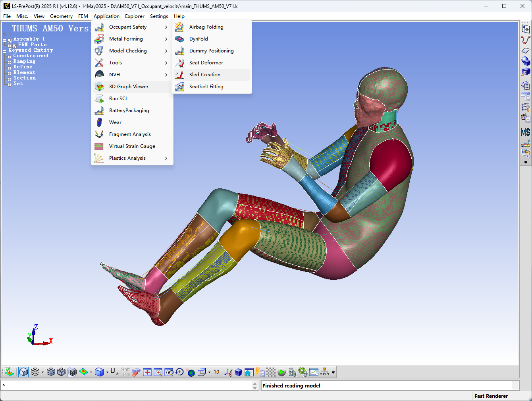
Task: Expand the right toolbar overflow arrow
Action: point(526,163)
